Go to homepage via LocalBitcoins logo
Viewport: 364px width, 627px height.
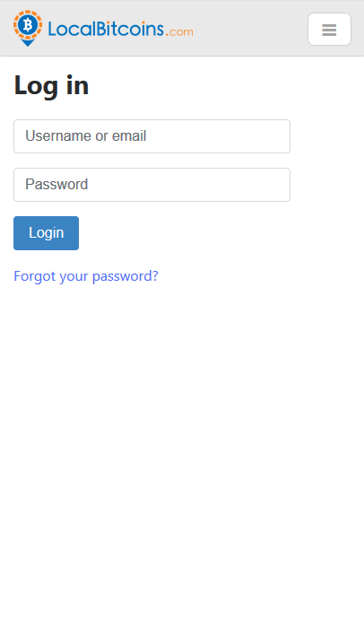(x=103, y=28)
